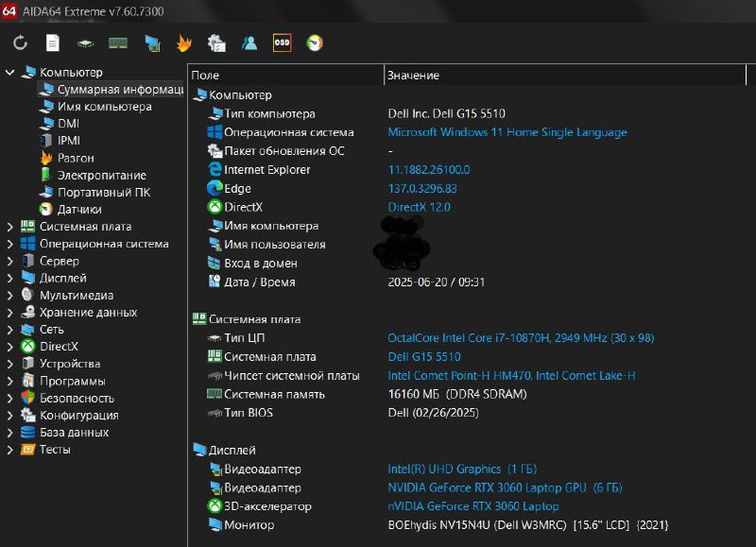The height and width of the screenshot is (547, 756).
Task: Launch the System Stability Test flame icon
Action: tap(184, 43)
